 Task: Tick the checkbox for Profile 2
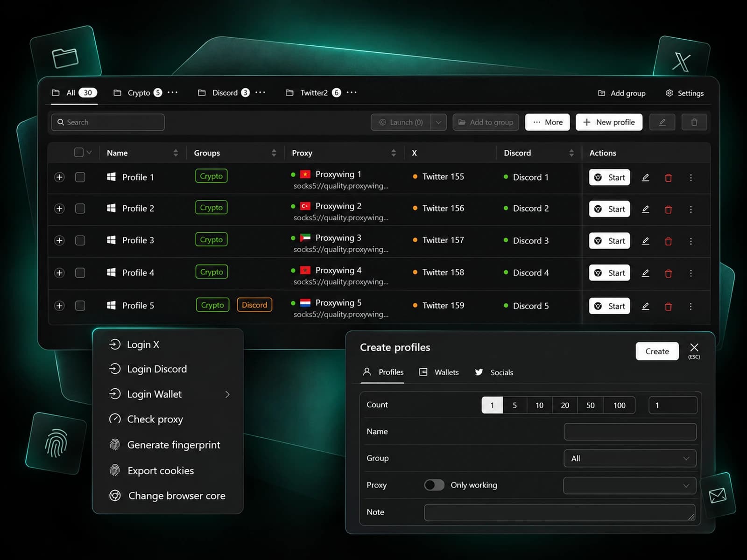[80, 209]
